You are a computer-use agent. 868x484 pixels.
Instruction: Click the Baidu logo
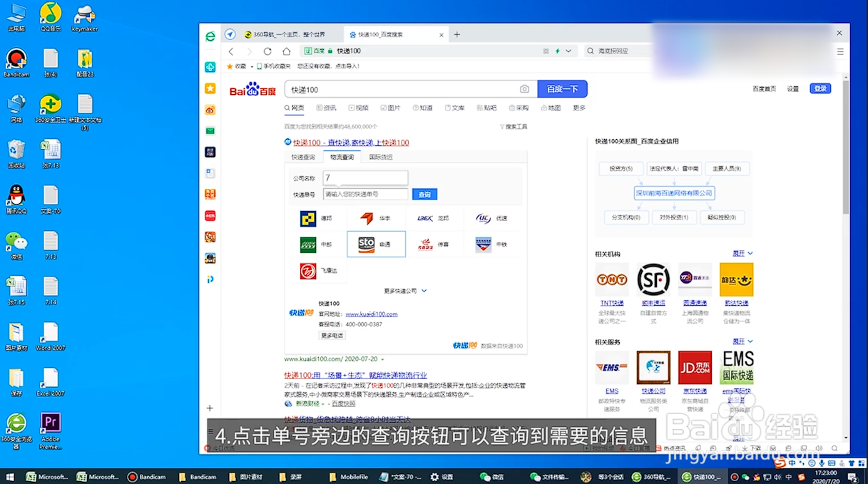point(252,90)
